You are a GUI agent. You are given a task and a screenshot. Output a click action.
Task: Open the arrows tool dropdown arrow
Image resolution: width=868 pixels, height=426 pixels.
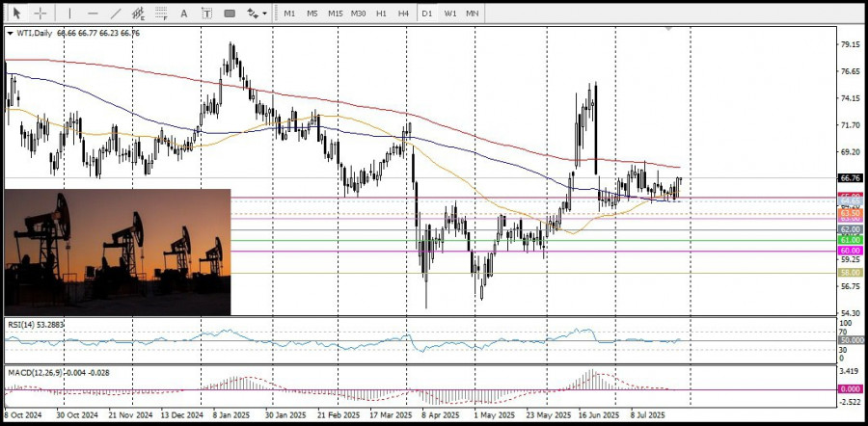pos(264,13)
